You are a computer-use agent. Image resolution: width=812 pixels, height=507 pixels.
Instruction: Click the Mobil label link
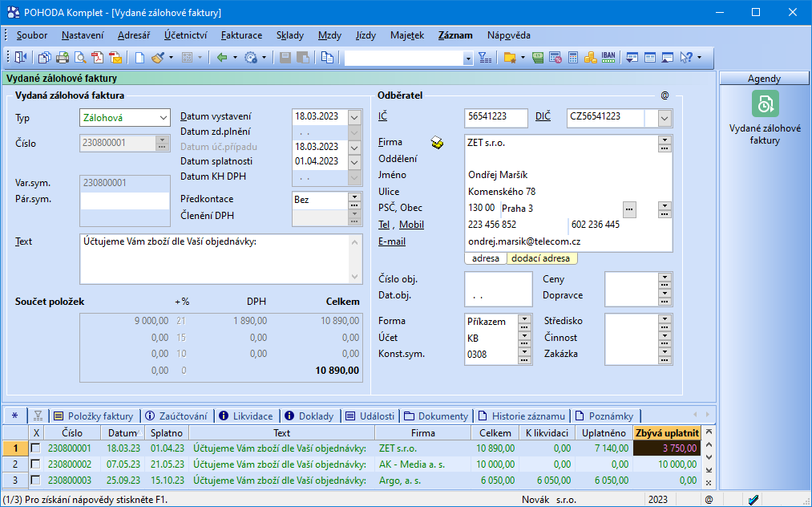[x=412, y=225]
